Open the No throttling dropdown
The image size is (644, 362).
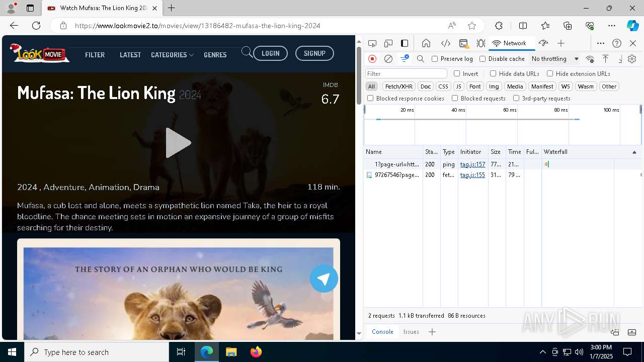555,59
